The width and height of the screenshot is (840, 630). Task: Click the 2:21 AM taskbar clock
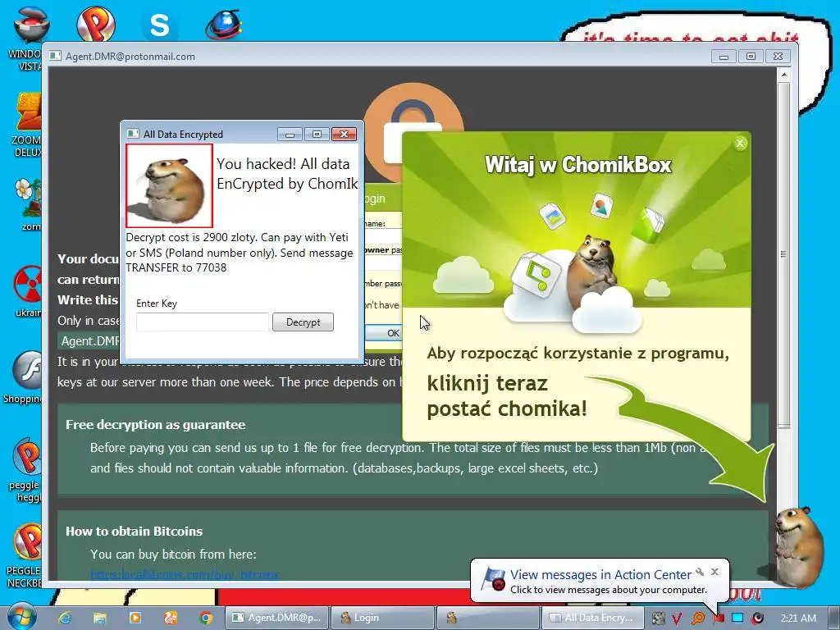(x=798, y=618)
